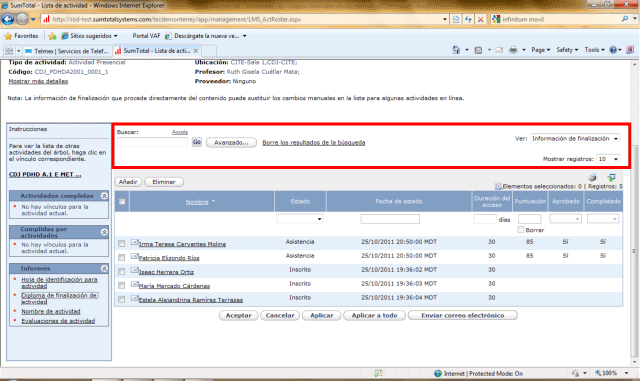Click the Go search button icon

(197, 142)
